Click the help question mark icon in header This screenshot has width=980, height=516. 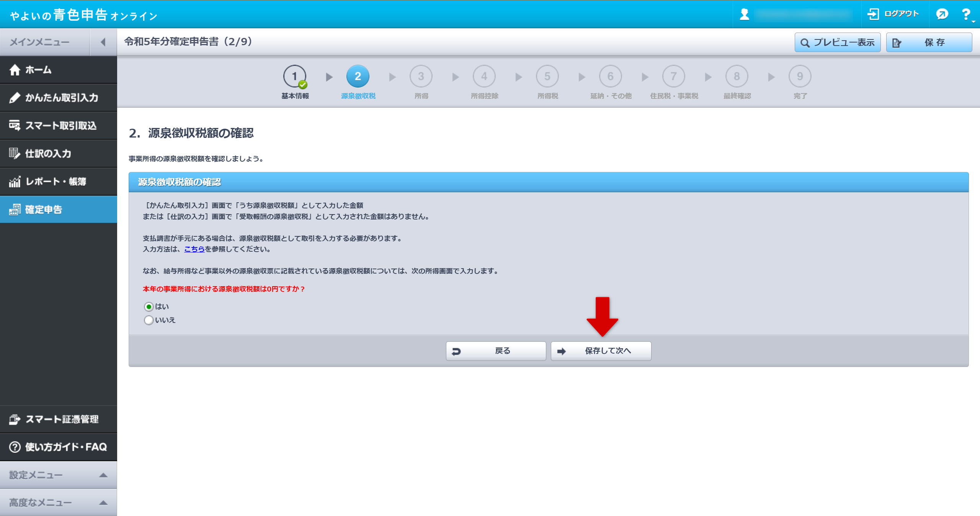point(966,14)
